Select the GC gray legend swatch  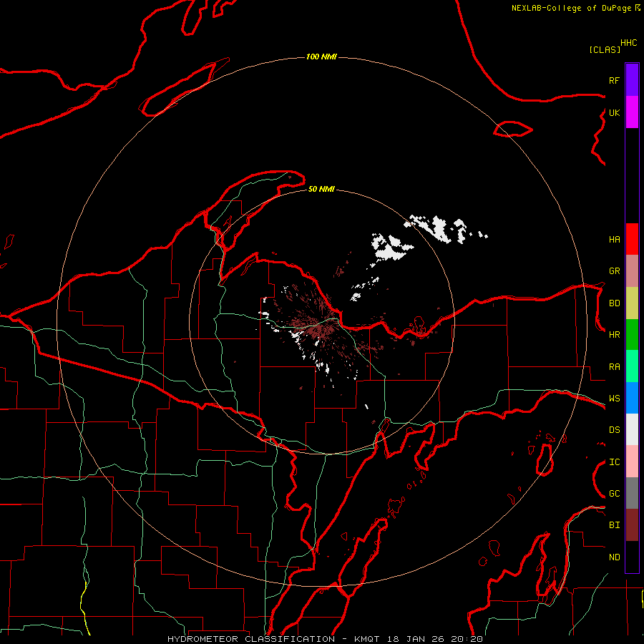632,493
